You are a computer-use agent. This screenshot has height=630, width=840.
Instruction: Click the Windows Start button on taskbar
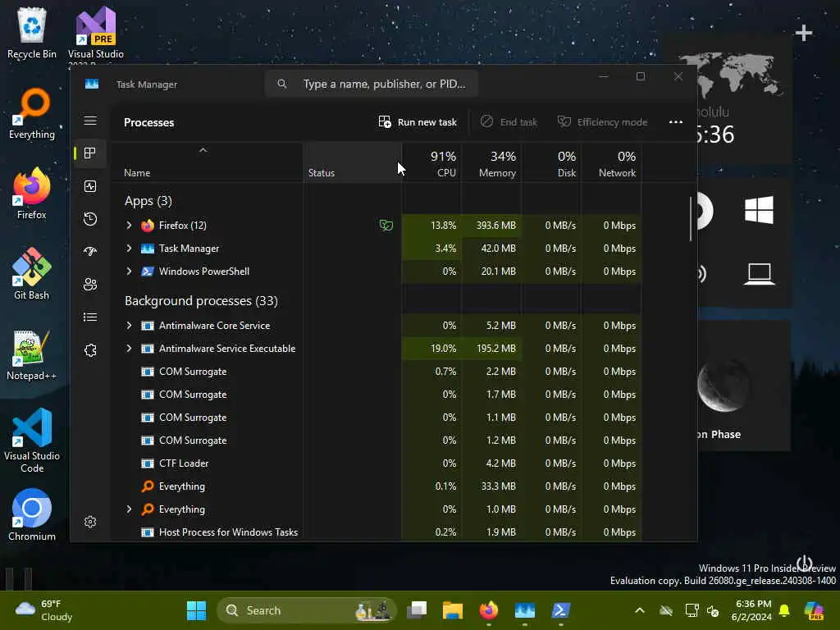(x=196, y=610)
